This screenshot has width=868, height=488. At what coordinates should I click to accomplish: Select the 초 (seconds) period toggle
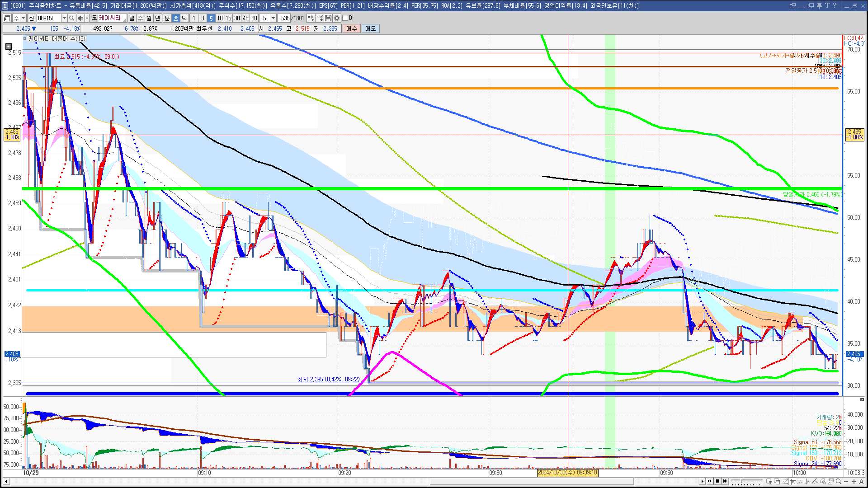pos(176,18)
